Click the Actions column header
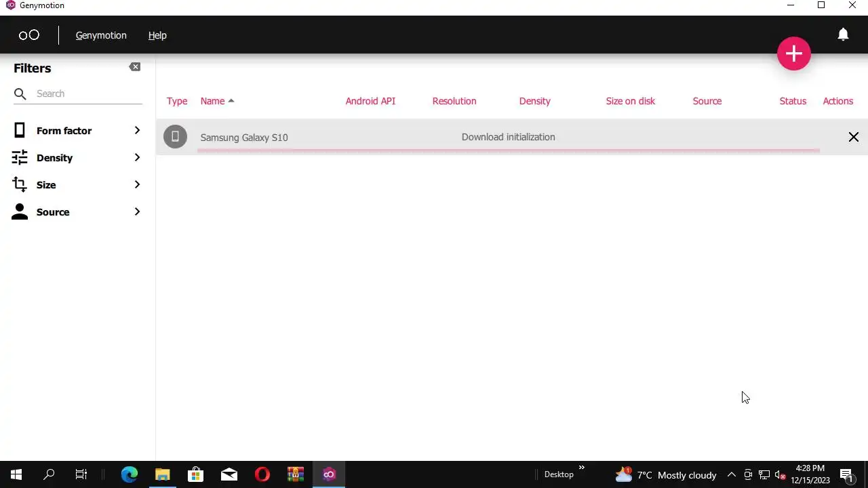 [838, 101]
